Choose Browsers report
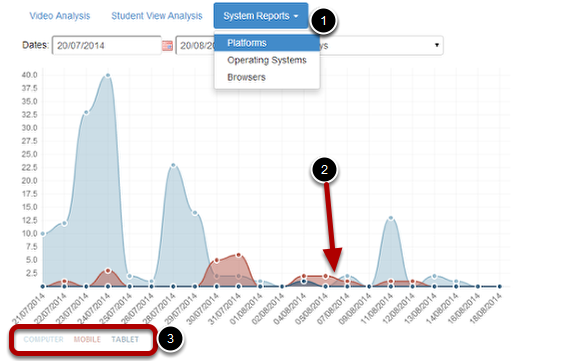This screenshot has width=580, height=361. 267,77
